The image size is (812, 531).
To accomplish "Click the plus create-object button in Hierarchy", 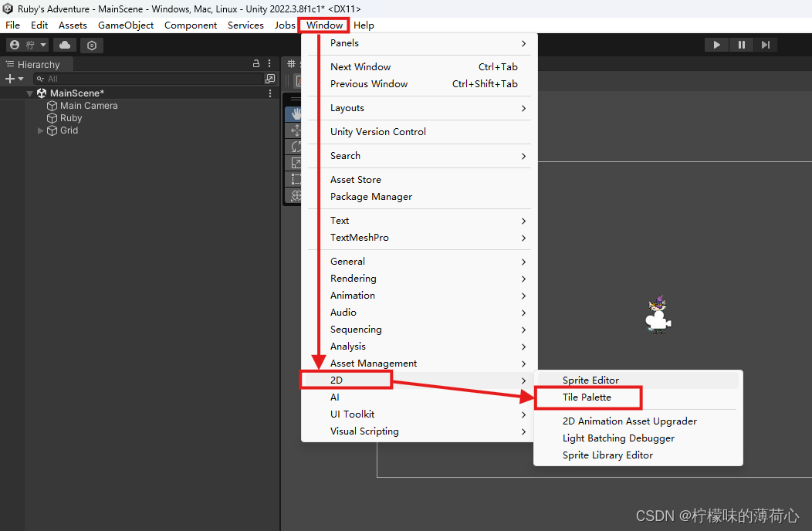I will point(14,79).
